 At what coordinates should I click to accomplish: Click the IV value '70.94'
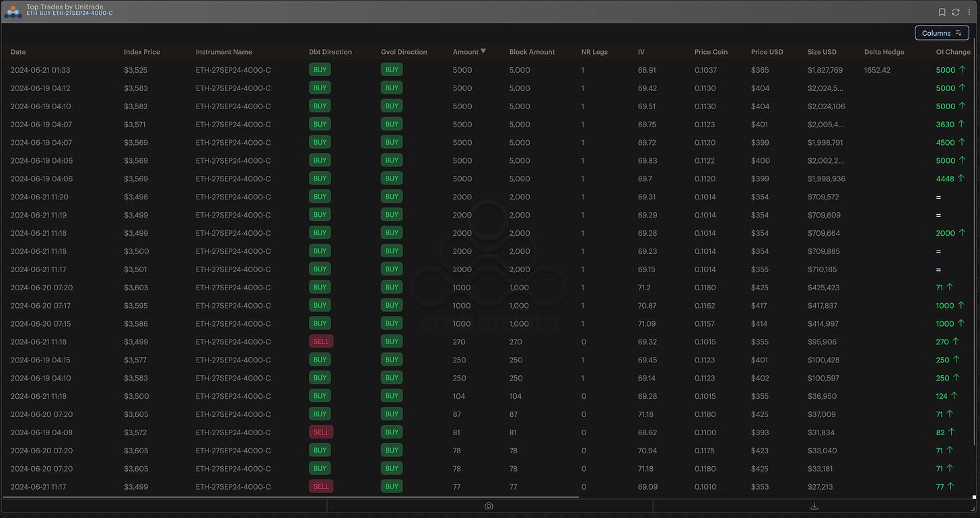tap(647, 450)
